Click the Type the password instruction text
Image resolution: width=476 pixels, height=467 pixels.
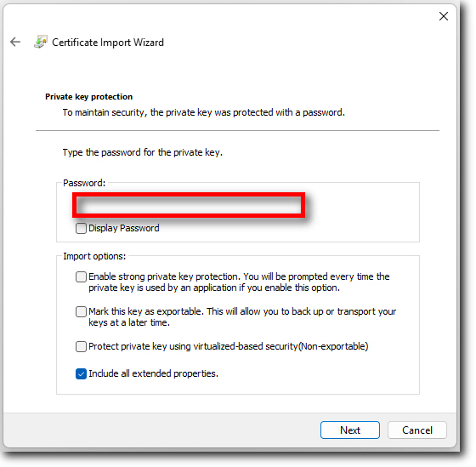(x=143, y=152)
